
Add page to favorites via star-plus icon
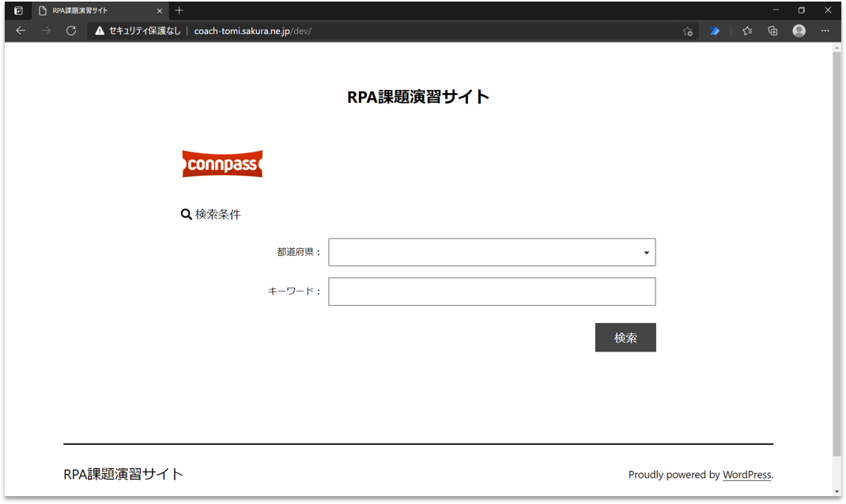click(x=687, y=31)
